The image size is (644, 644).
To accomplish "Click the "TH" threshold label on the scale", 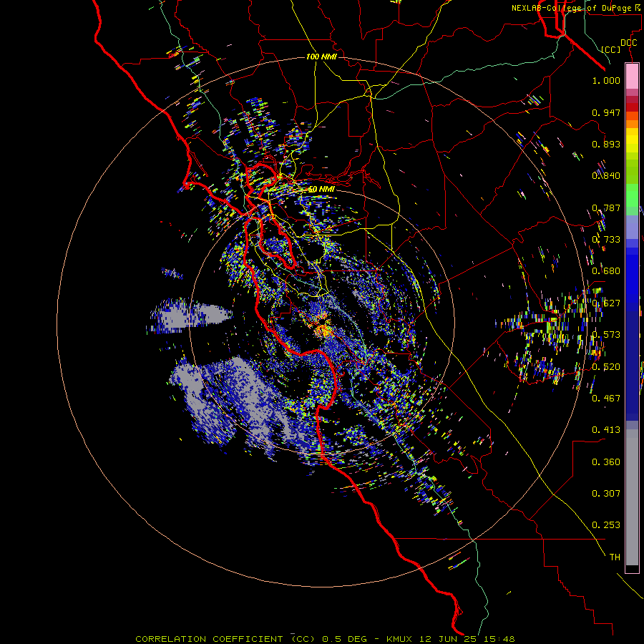I will 615,557.
